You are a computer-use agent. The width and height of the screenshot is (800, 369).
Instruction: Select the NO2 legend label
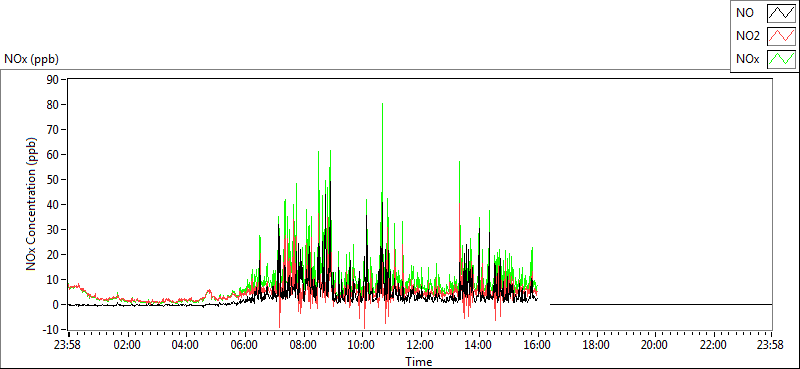pyautogui.click(x=747, y=36)
